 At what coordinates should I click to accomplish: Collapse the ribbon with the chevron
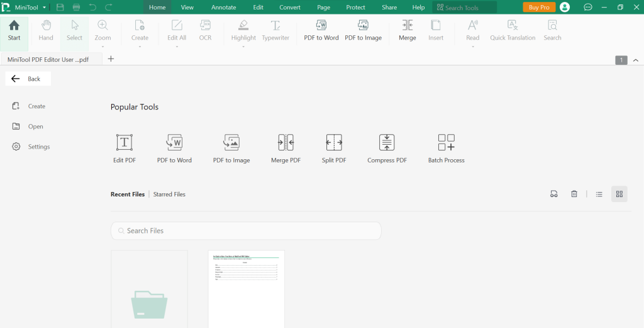point(636,60)
